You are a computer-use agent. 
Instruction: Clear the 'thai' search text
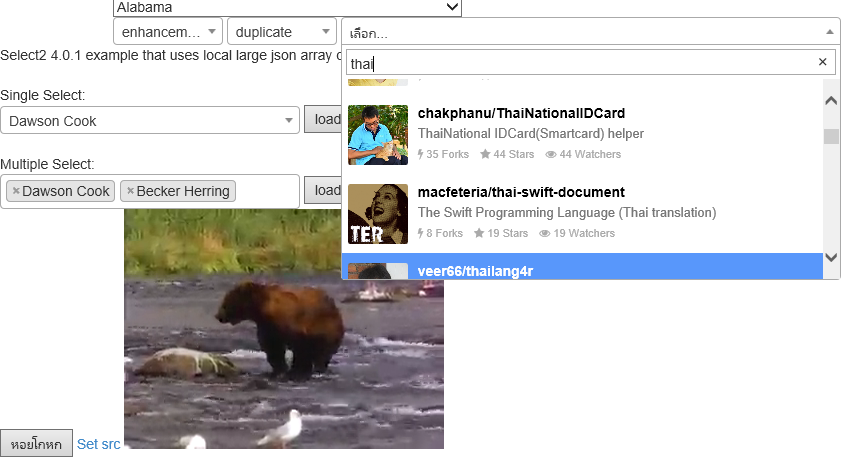(822, 62)
